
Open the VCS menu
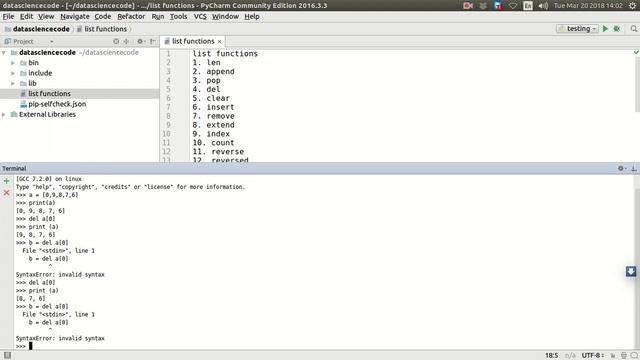[200, 16]
